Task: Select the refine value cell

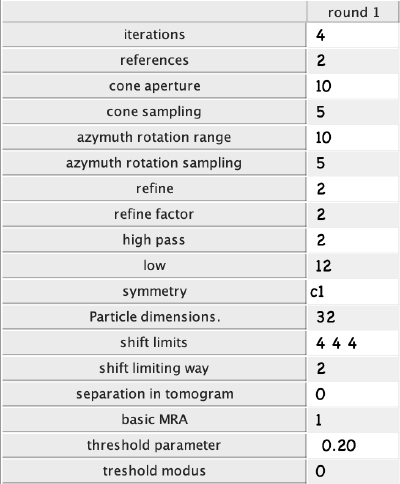Action: pyautogui.click(x=353, y=189)
